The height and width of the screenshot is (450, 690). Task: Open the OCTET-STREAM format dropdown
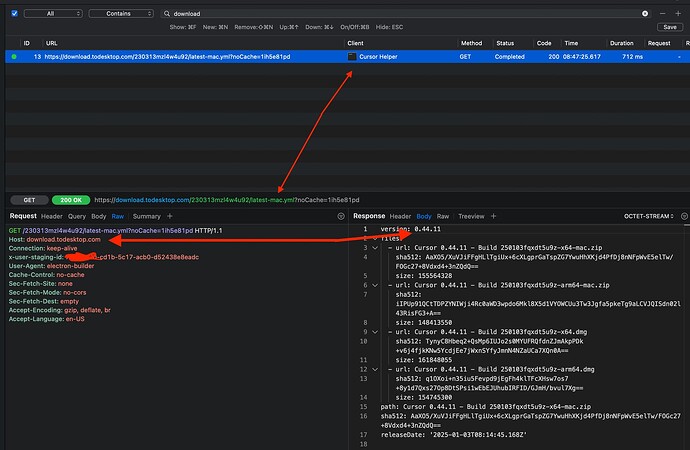coord(649,216)
